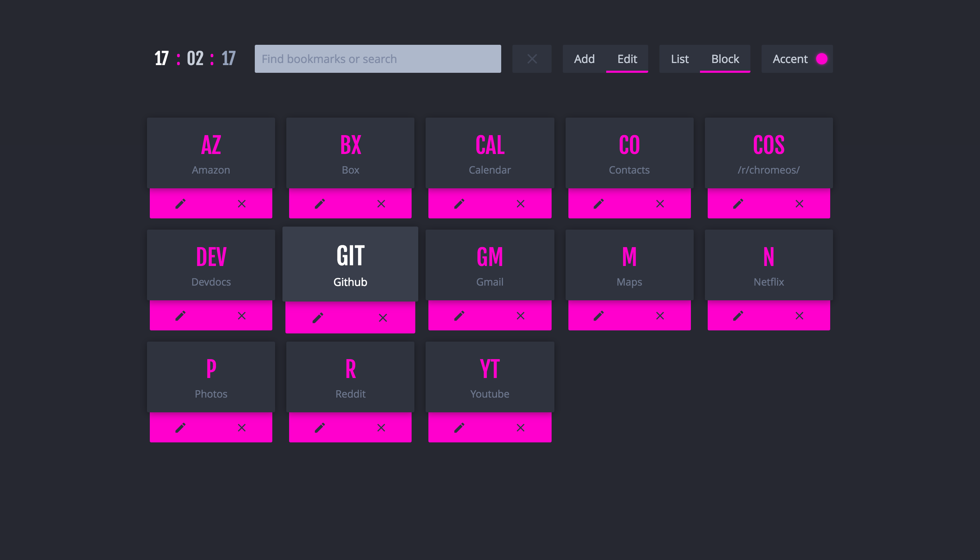Open the Maps bookmark tile
The width and height of the screenshot is (980, 560).
629,265
